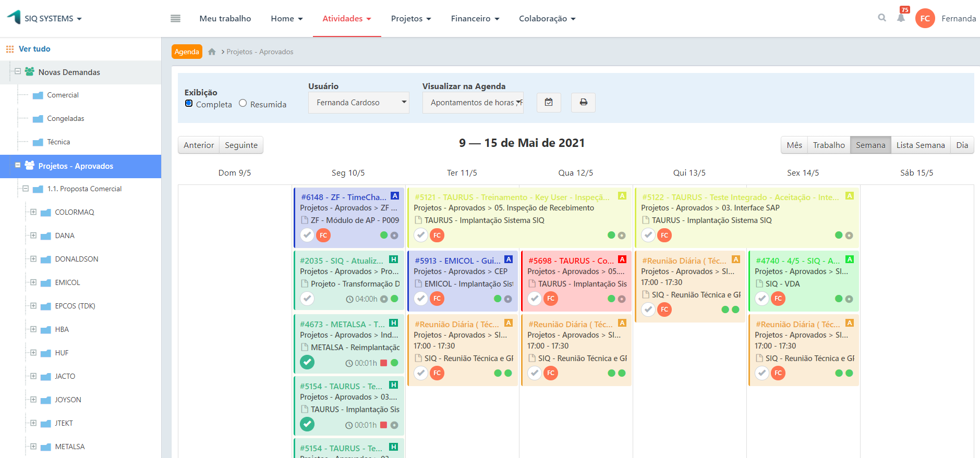
Task: Click clock icon on #2035 card 04:00h
Action: [x=349, y=299]
